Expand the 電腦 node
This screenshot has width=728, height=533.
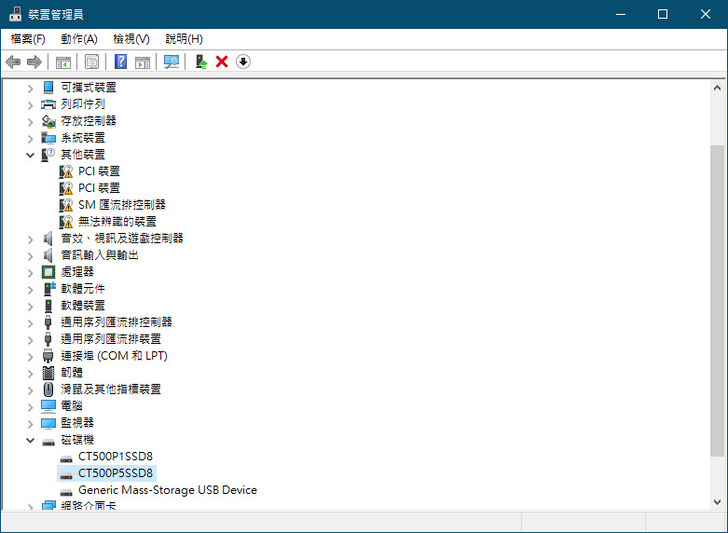[x=30, y=407]
